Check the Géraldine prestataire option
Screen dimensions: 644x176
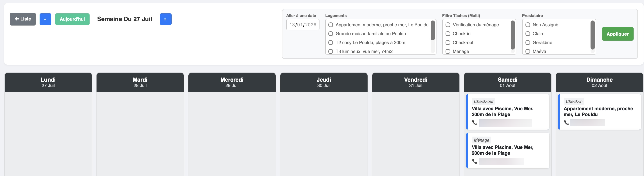528,43
